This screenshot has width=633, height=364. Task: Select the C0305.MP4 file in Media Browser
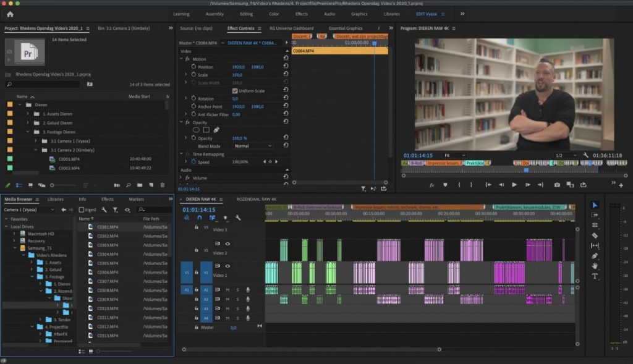(x=108, y=263)
